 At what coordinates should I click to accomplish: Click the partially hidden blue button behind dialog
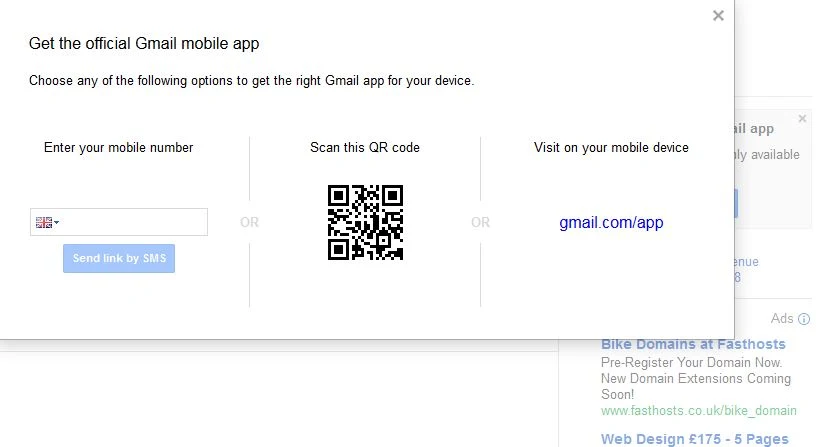[x=736, y=204]
